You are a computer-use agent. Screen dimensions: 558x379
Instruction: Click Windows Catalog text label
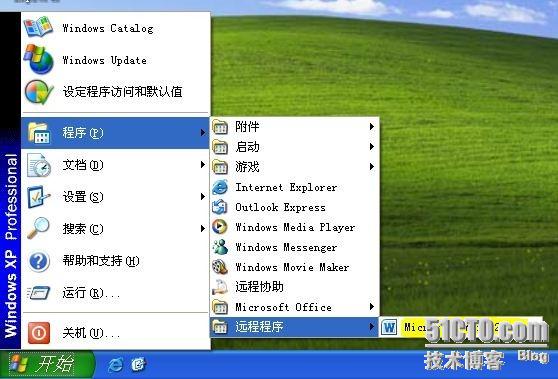[108, 28]
